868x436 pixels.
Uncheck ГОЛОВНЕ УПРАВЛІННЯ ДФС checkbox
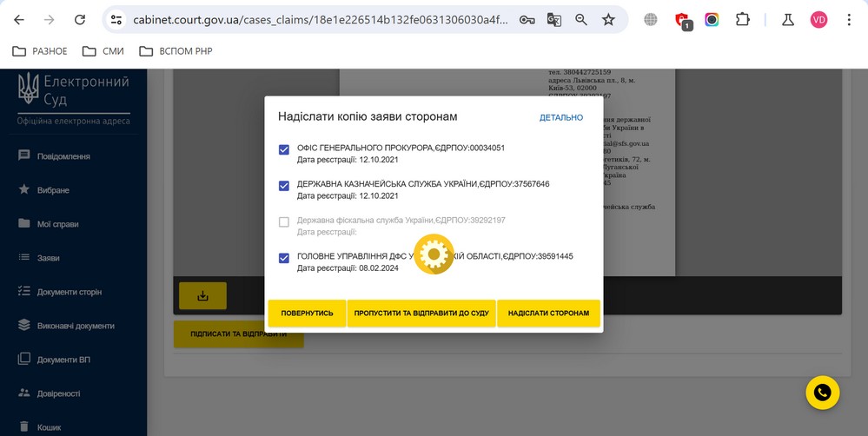click(x=284, y=258)
